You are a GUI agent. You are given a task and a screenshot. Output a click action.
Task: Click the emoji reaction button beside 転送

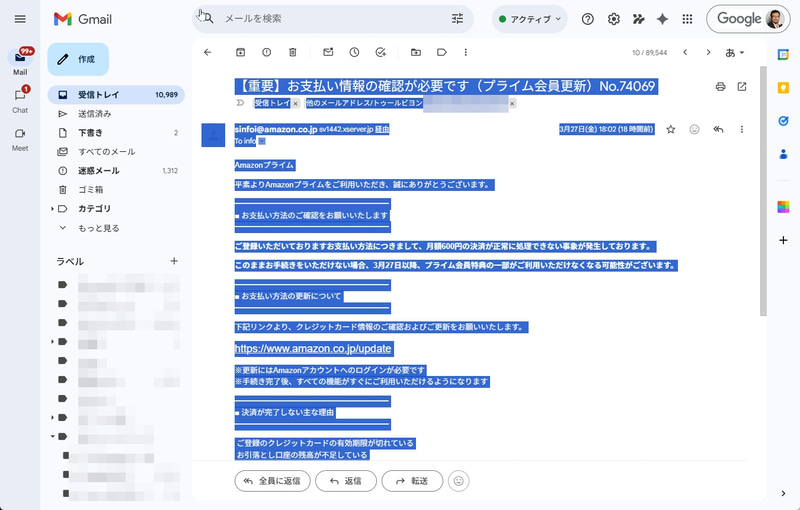point(459,481)
